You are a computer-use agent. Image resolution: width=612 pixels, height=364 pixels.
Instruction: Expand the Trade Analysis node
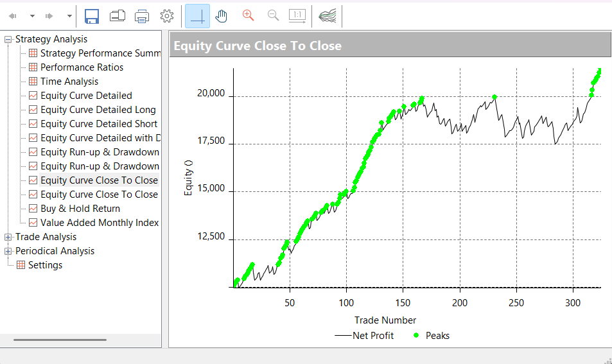tap(8, 237)
